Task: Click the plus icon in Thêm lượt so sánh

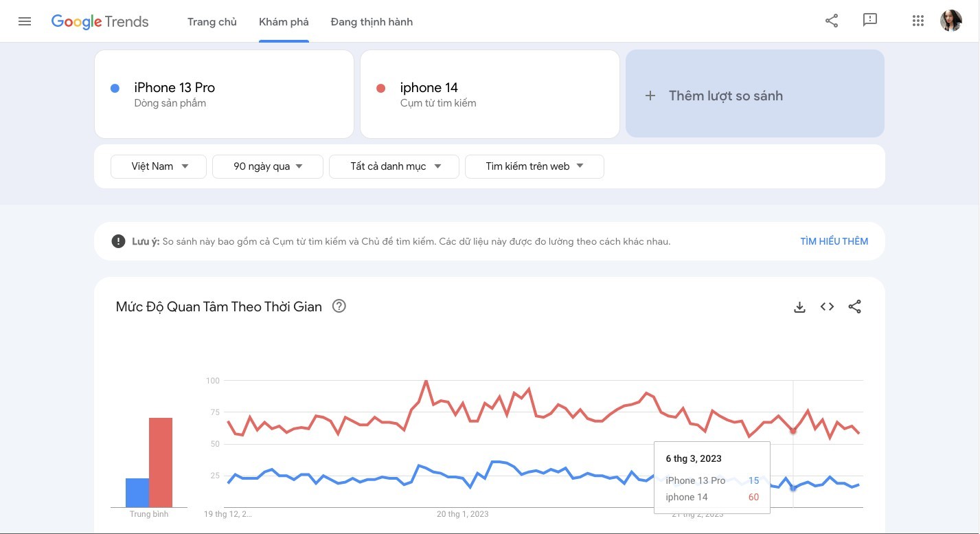Action: (x=650, y=96)
